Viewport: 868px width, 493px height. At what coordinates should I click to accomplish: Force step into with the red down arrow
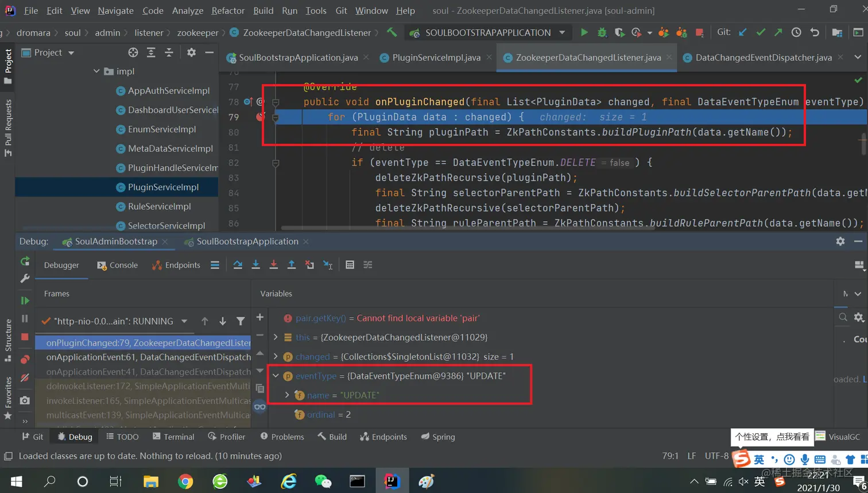click(274, 265)
